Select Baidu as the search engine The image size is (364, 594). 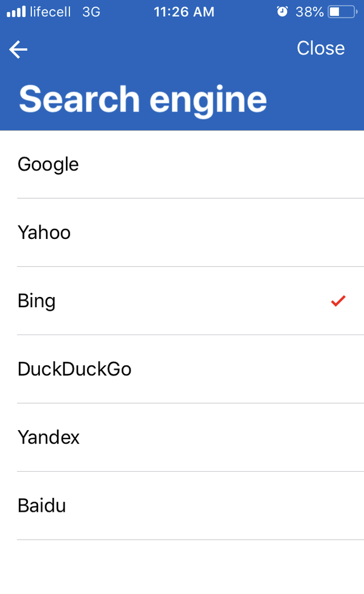coord(41,505)
